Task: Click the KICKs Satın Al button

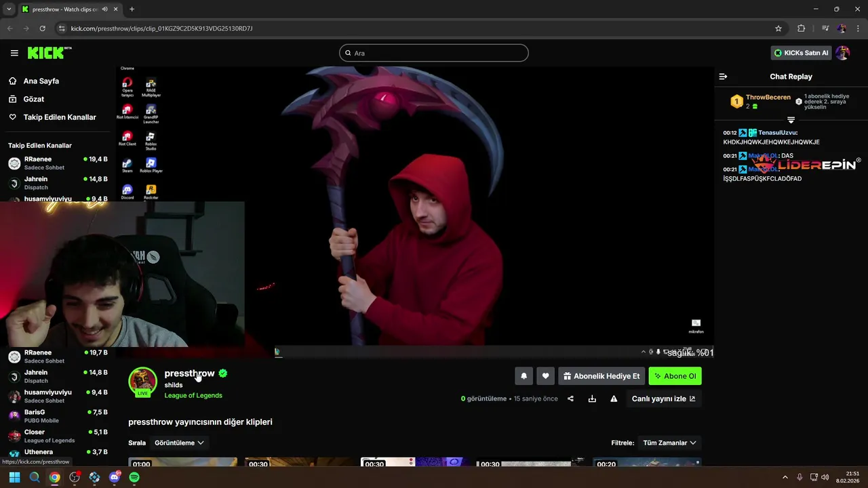Action: [802, 53]
